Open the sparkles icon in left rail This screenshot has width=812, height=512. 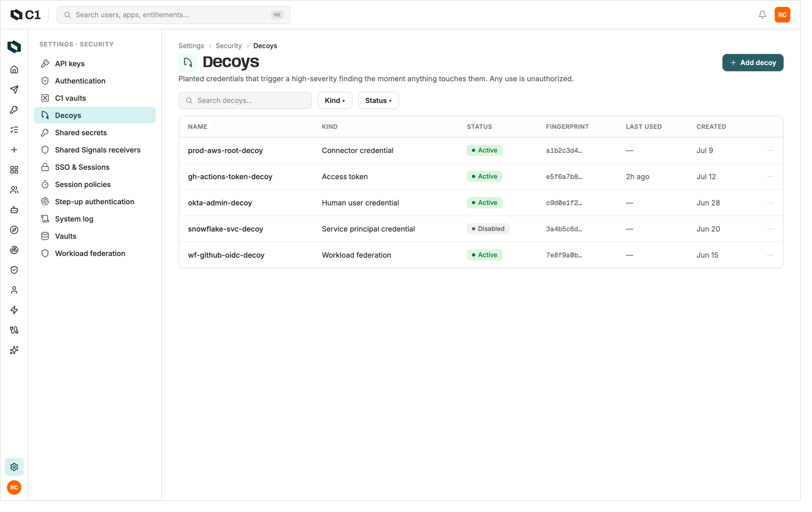(x=14, y=350)
